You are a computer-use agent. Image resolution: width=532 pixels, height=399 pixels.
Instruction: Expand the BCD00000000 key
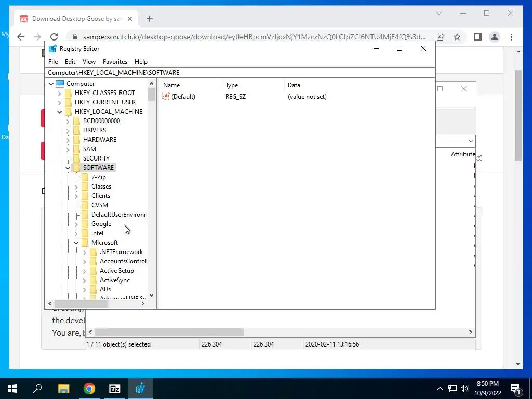(68, 121)
